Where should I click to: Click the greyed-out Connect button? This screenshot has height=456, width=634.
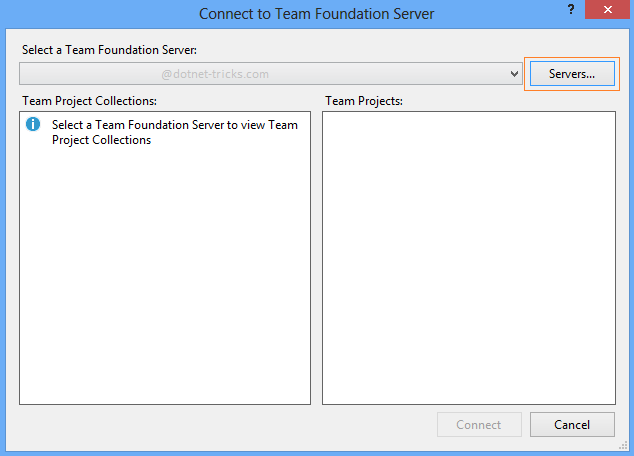coord(479,425)
